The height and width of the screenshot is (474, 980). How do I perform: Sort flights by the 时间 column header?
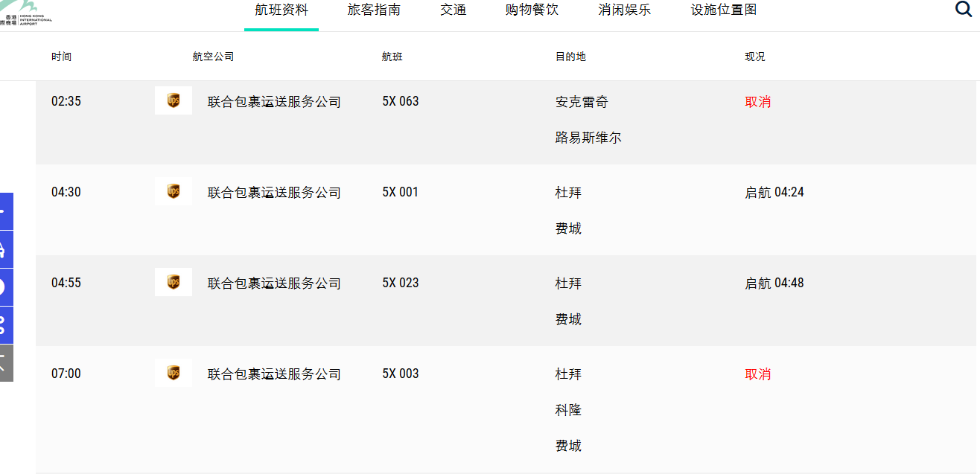(61, 56)
